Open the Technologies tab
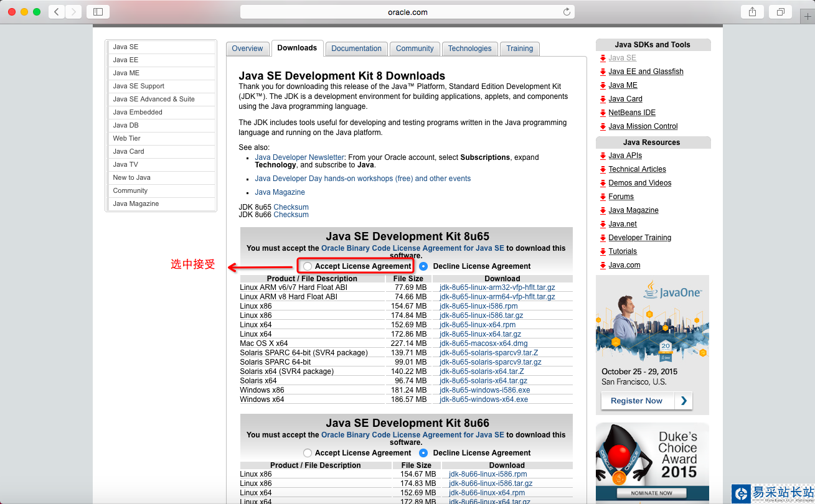 [469, 49]
